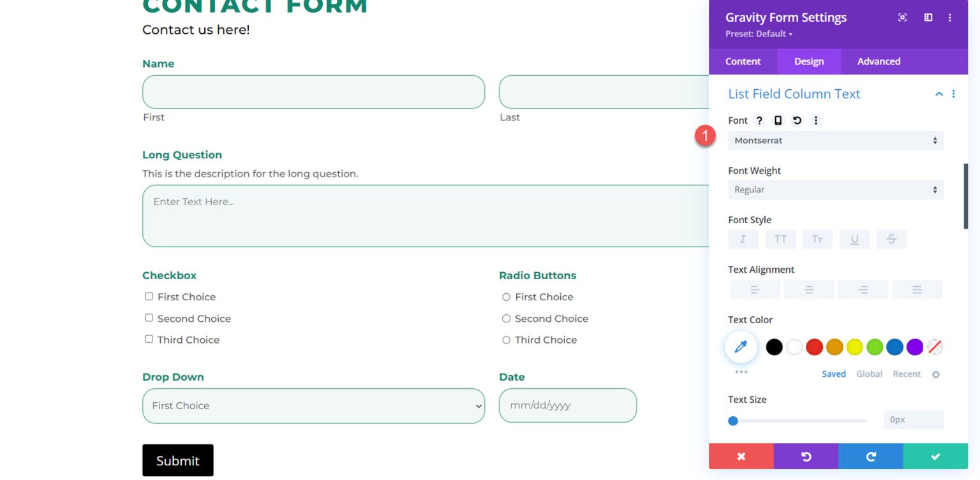The width and height of the screenshot is (980, 480).
Task: Open Font help tooltip via question mark icon
Action: 759,120
